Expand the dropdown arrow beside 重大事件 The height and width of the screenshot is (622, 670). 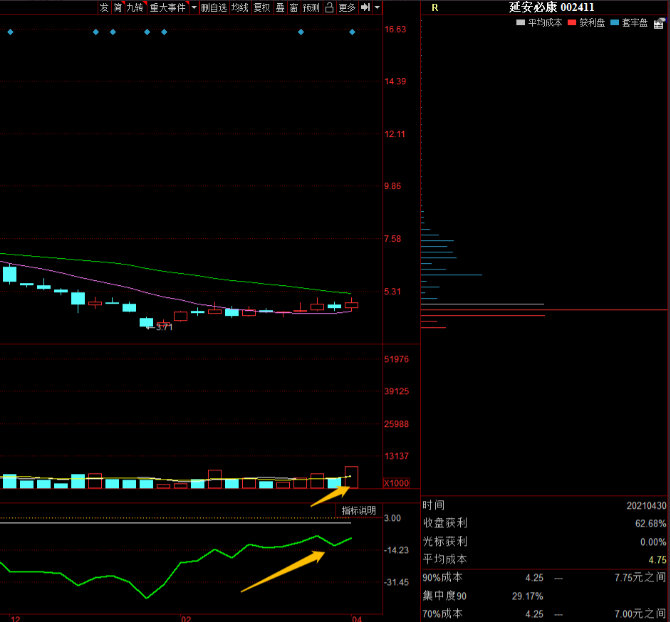[194, 7]
